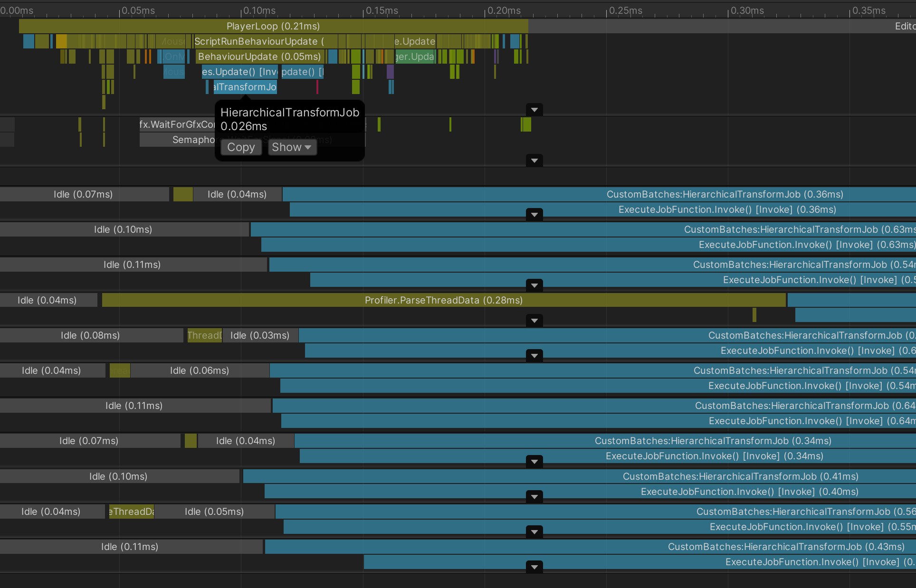Open the Show dropdown in the tooltip
916x588 pixels.
(292, 147)
